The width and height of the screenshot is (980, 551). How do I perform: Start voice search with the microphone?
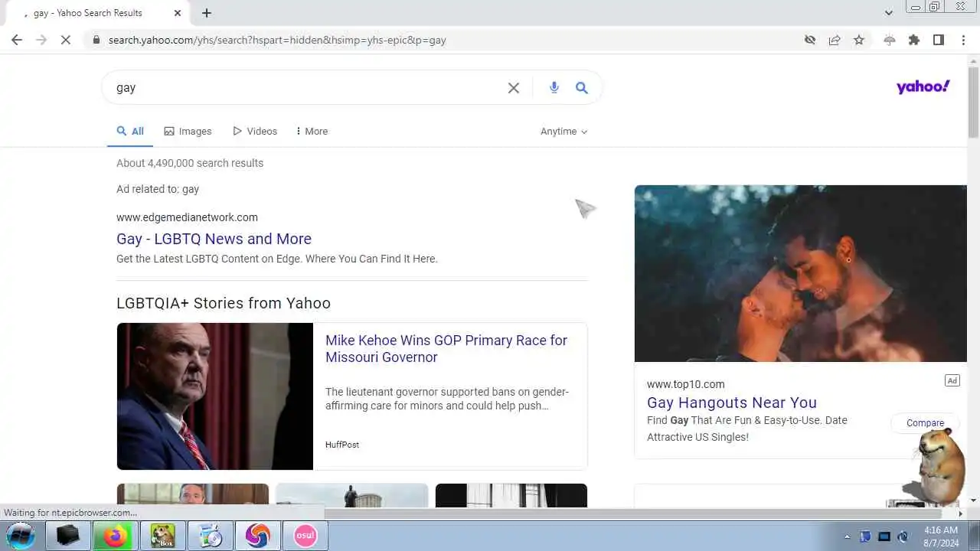(x=554, y=88)
